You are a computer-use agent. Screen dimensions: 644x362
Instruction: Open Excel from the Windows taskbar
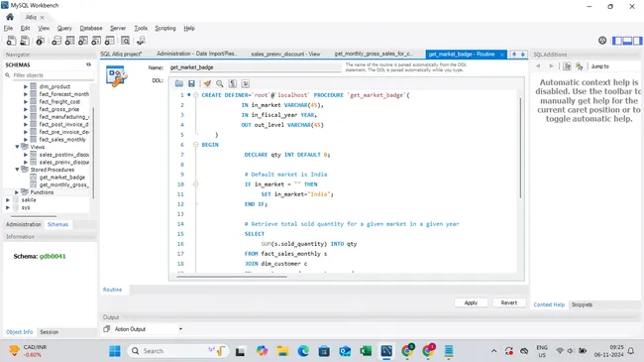[366, 351]
